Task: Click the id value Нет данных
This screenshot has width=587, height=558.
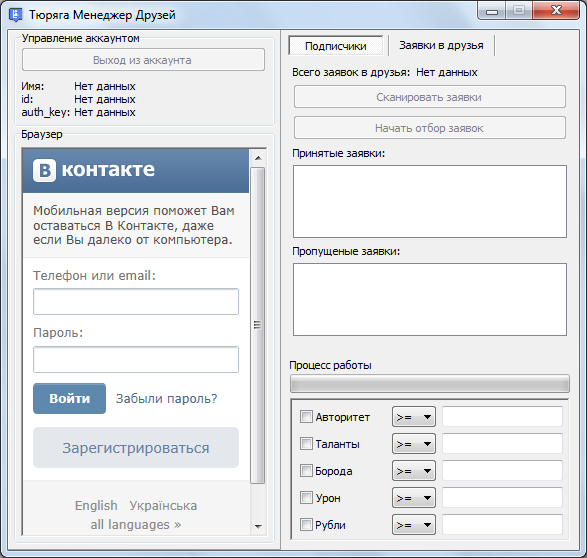Action: 105,99
